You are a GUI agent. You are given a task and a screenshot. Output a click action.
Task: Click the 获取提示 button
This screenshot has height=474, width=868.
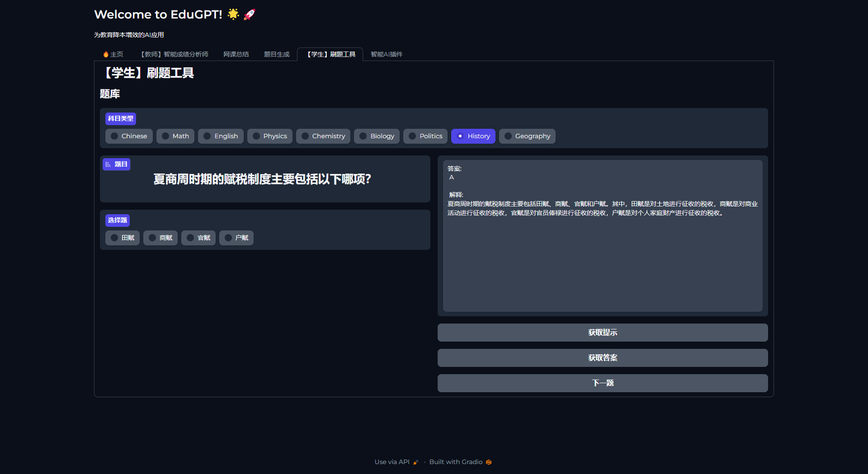(602, 332)
